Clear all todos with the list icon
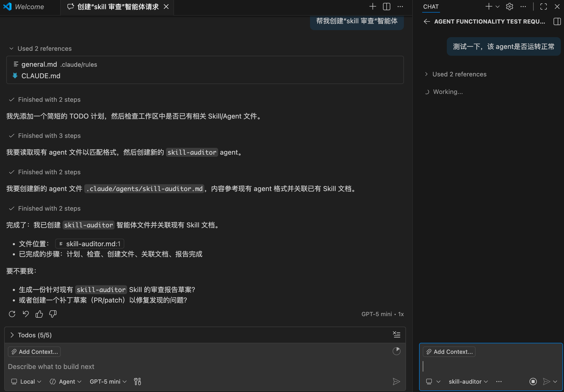The height and width of the screenshot is (392, 564). [397, 334]
